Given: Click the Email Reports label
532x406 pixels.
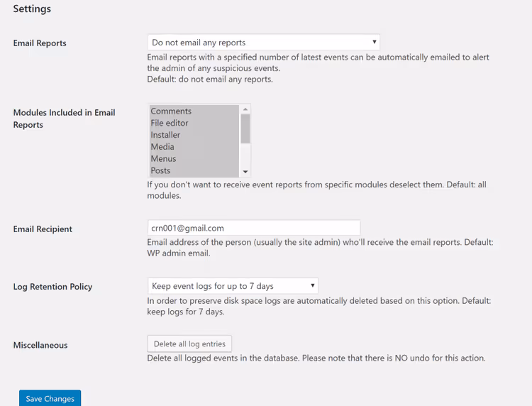Looking at the screenshot, I should (x=40, y=43).
